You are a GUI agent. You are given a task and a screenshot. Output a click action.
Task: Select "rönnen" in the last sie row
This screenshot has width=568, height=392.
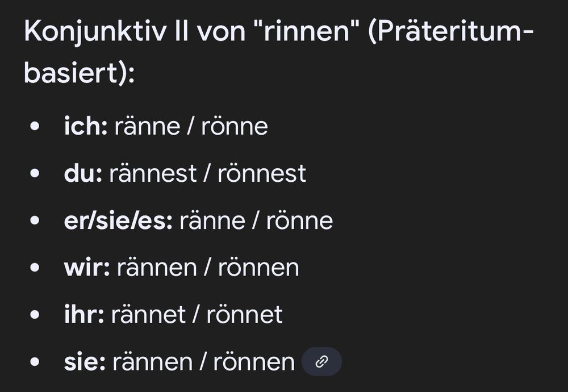pyautogui.click(x=254, y=362)
